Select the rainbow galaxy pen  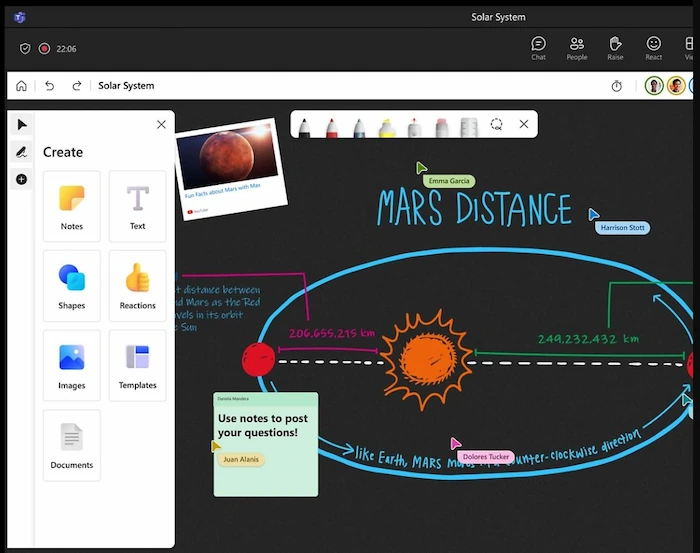[x=359, y=127]
